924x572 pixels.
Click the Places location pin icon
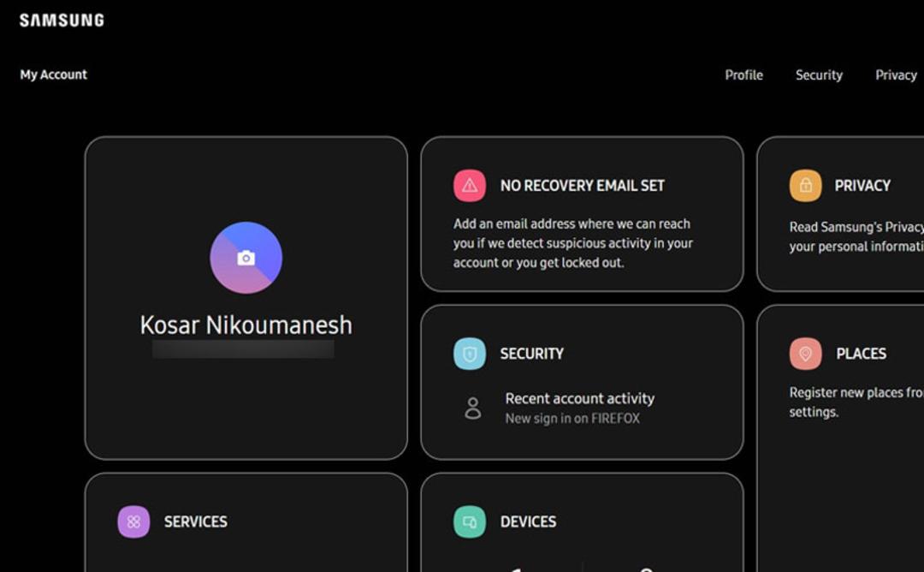click(x=806, y=354)
